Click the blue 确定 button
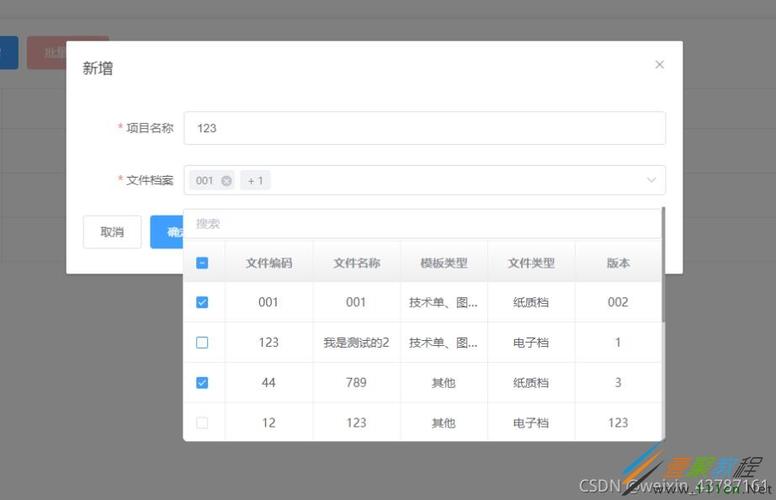 (x=167, y=232)
